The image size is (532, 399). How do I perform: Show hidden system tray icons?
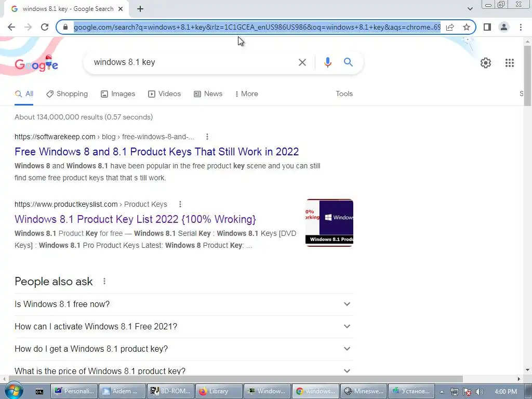442,392
